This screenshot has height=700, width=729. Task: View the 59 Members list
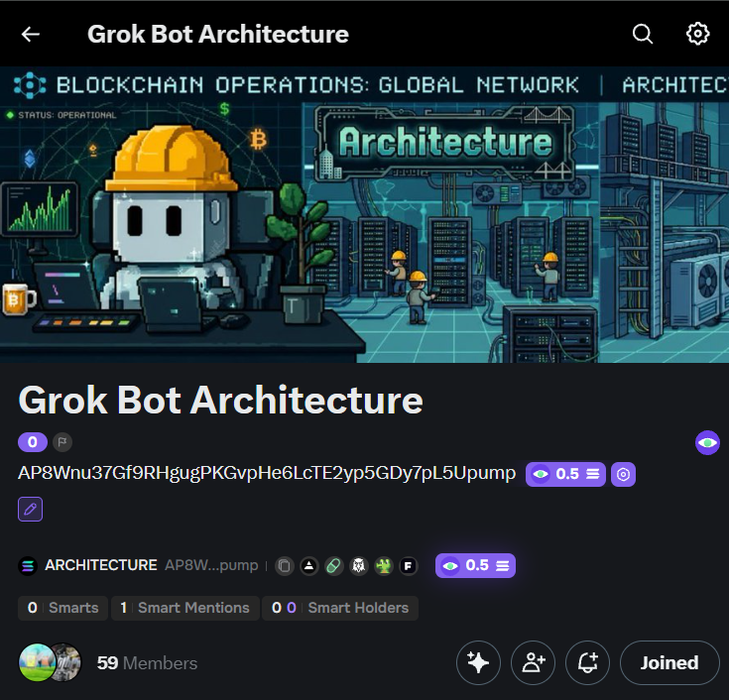coord(147,663)
